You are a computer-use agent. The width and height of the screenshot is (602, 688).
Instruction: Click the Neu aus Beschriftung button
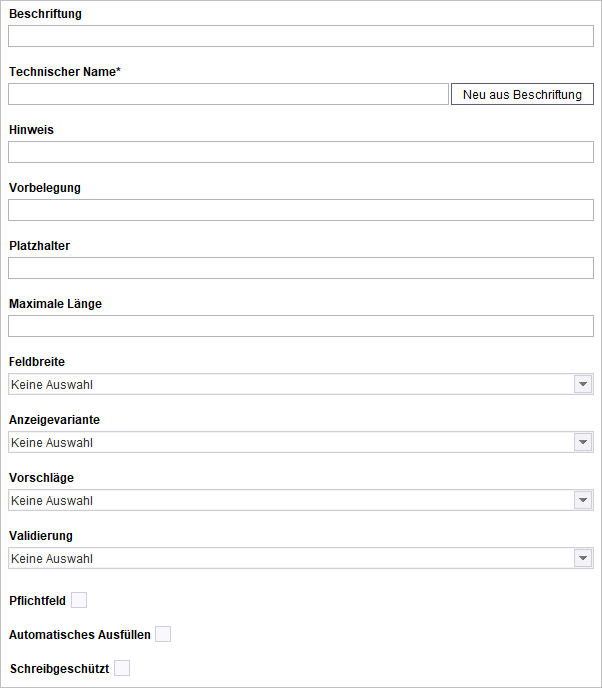pos(522,94)
